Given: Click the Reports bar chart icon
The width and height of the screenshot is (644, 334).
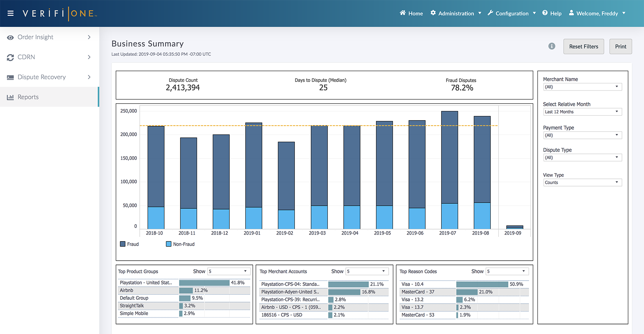Looking at the screenshot, I should pos(10,97).
